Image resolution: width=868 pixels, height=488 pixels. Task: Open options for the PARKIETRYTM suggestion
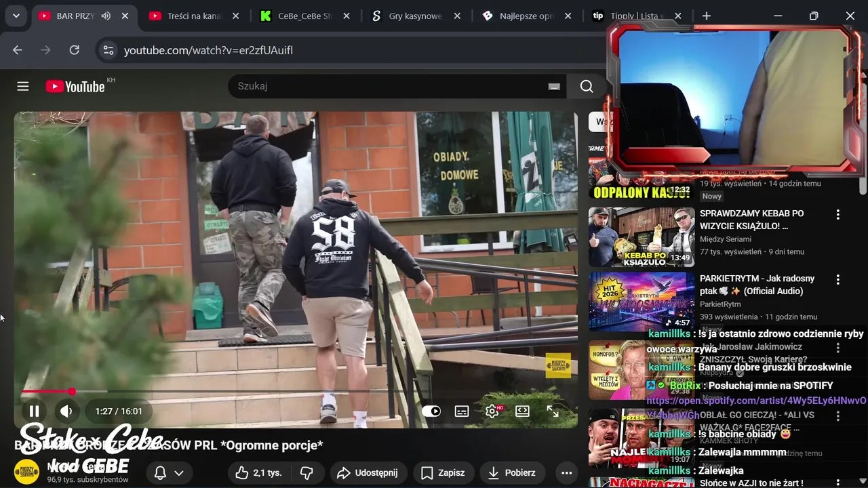point(838,279)
